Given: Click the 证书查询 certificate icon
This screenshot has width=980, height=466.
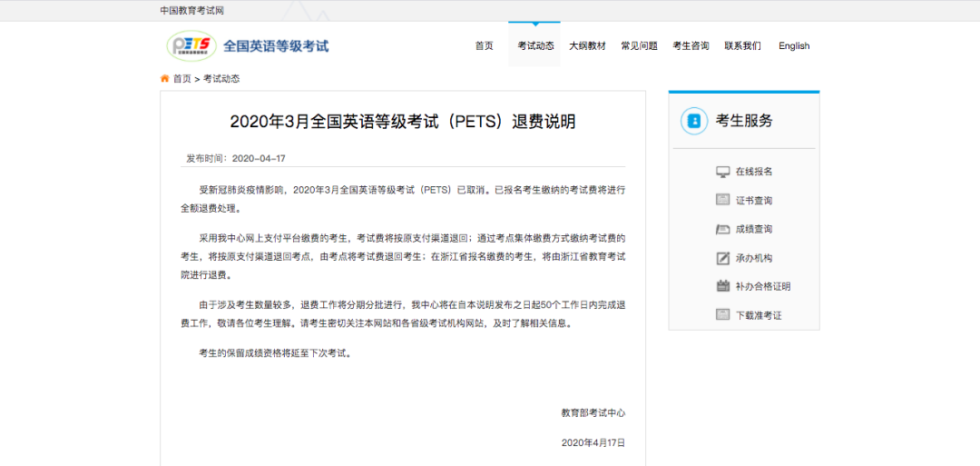Looking at the screenshot, I should pos(722,200).
